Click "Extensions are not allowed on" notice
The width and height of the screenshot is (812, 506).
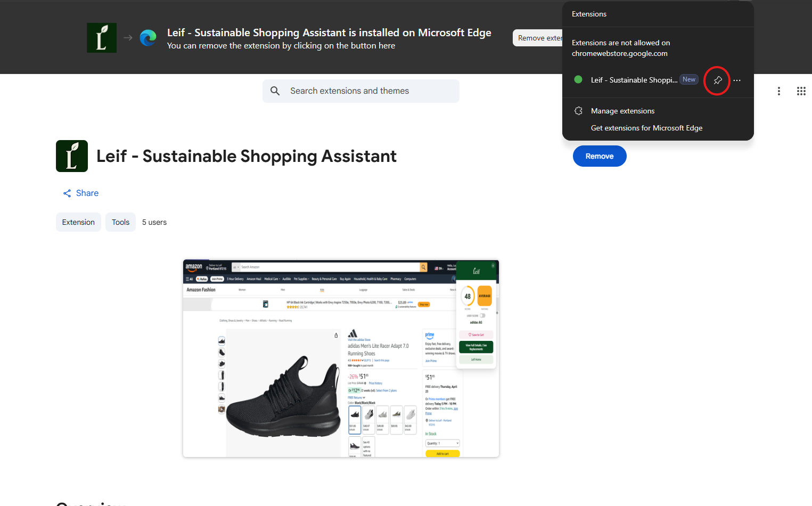pos(621,43)
